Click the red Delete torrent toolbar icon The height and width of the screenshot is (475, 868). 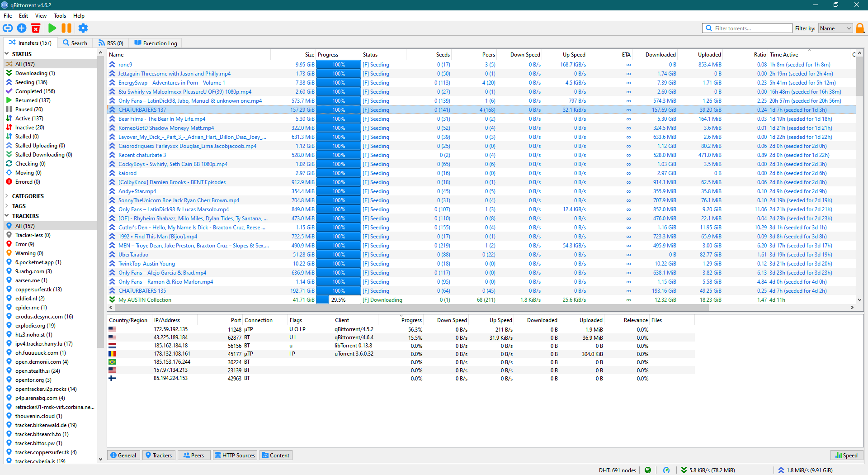(36, 28)
